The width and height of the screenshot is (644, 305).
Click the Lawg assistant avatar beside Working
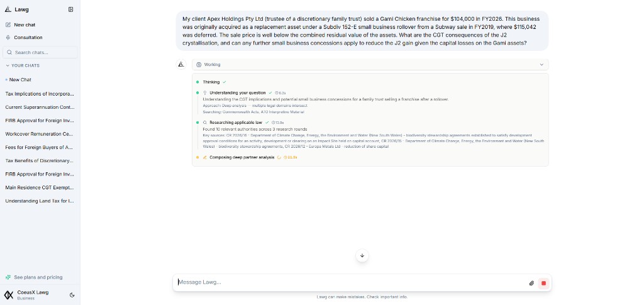click(x=181, y=64)
